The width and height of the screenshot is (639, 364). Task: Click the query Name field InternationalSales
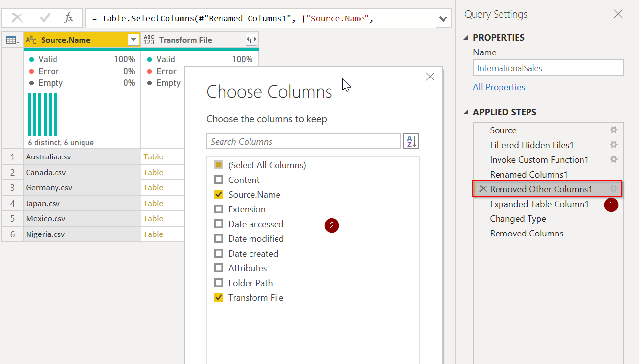tap(548, 68)
